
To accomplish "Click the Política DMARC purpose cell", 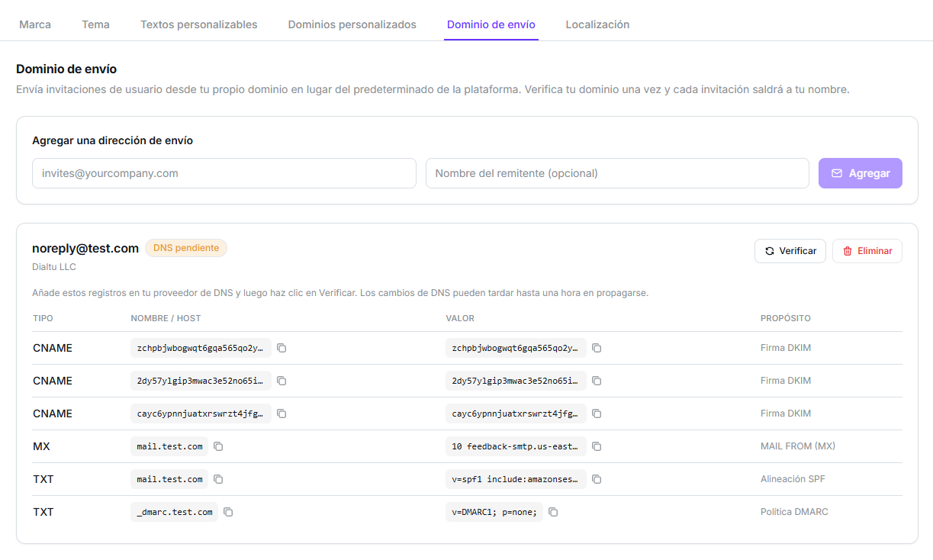I will tap(794, 512).
